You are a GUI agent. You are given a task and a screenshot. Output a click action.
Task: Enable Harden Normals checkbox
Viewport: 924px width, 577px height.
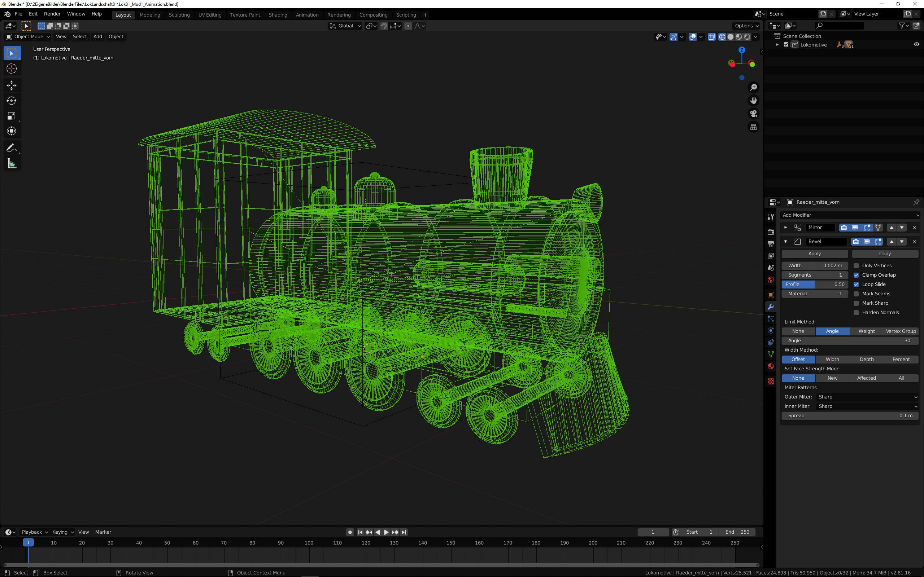click(x=856, y=313)
